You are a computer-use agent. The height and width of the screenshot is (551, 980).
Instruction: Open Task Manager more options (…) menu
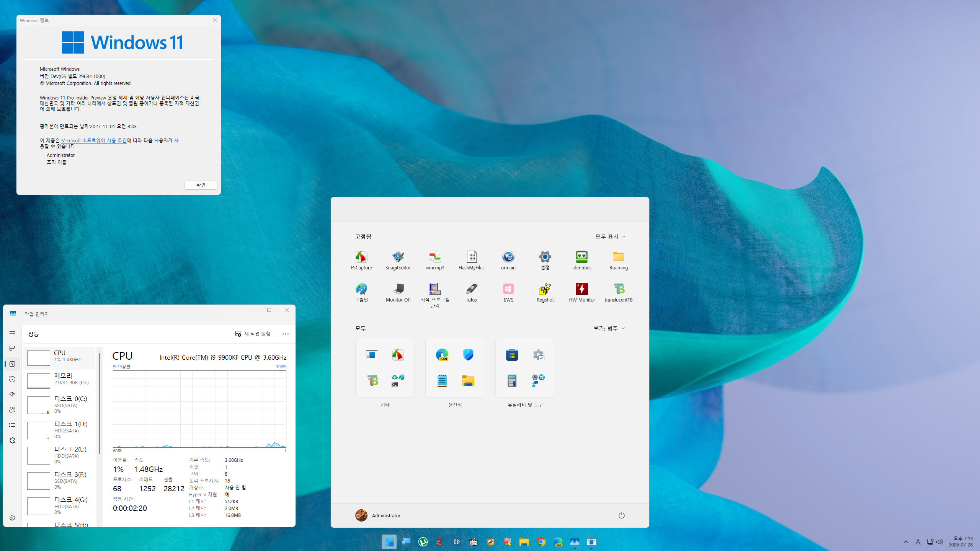[x=286, y=334]
